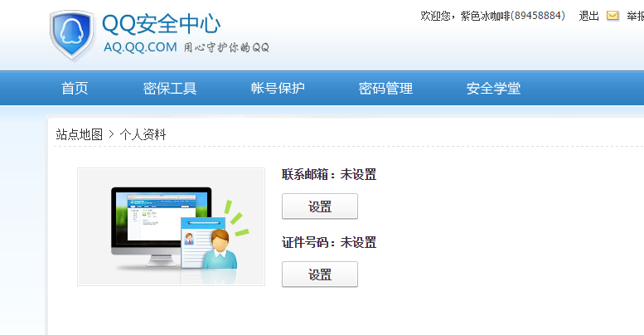Click the 用心守护你的QQ slogan
The height and width of the screenshot is (335, 644).
pyautogui.click(x=226, y=48)
